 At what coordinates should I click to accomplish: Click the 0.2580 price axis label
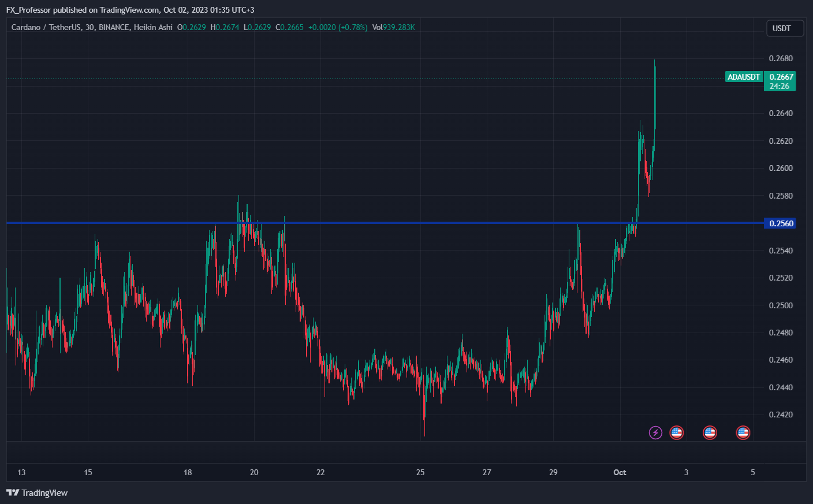coord(781,196)
